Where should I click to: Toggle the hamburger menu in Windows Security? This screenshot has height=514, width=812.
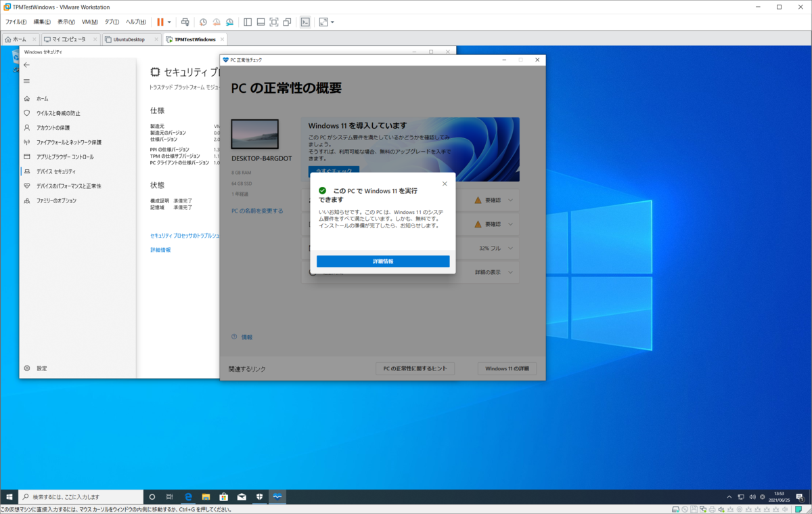(x=26, y=81)
